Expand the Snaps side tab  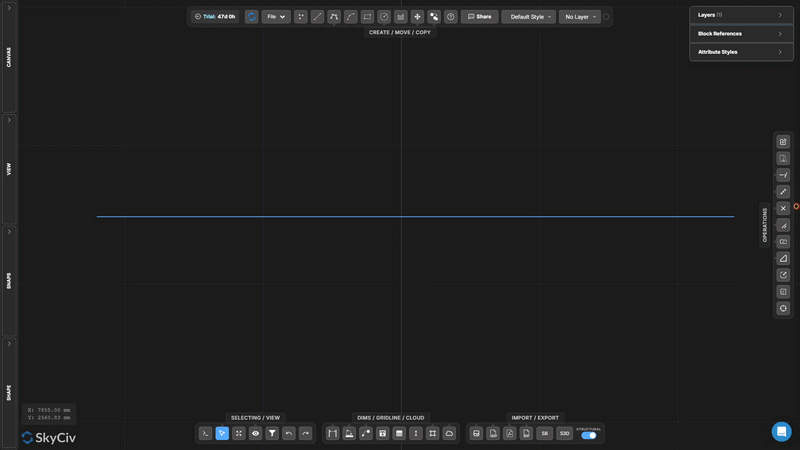click(9, 281)
